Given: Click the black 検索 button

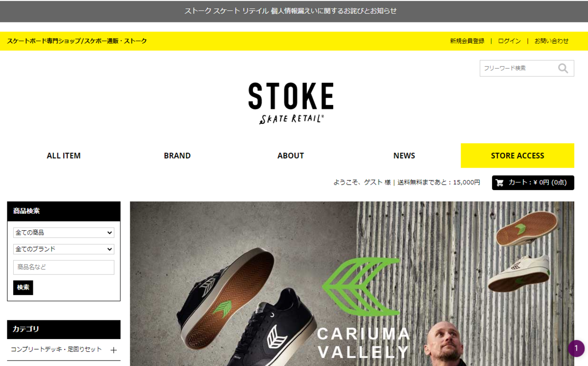Looking at the screenshot, I should pos(23,288).
